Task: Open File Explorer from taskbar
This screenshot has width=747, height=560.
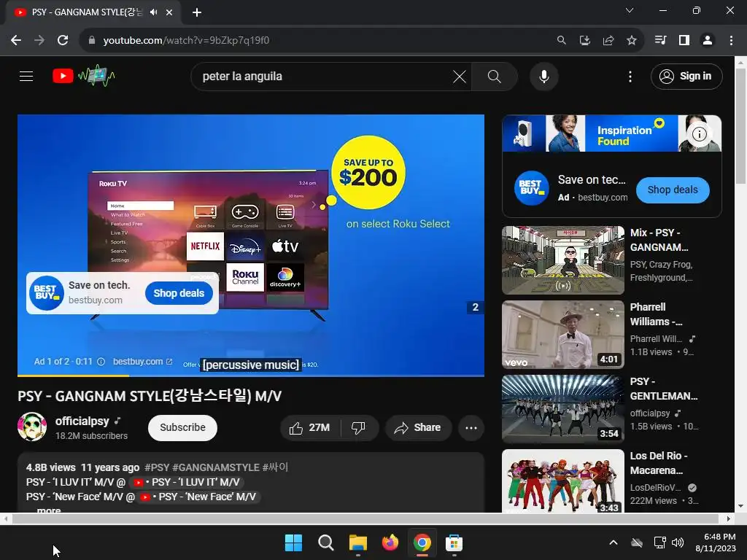Action: pyautogui.click(x=357, y=542)
